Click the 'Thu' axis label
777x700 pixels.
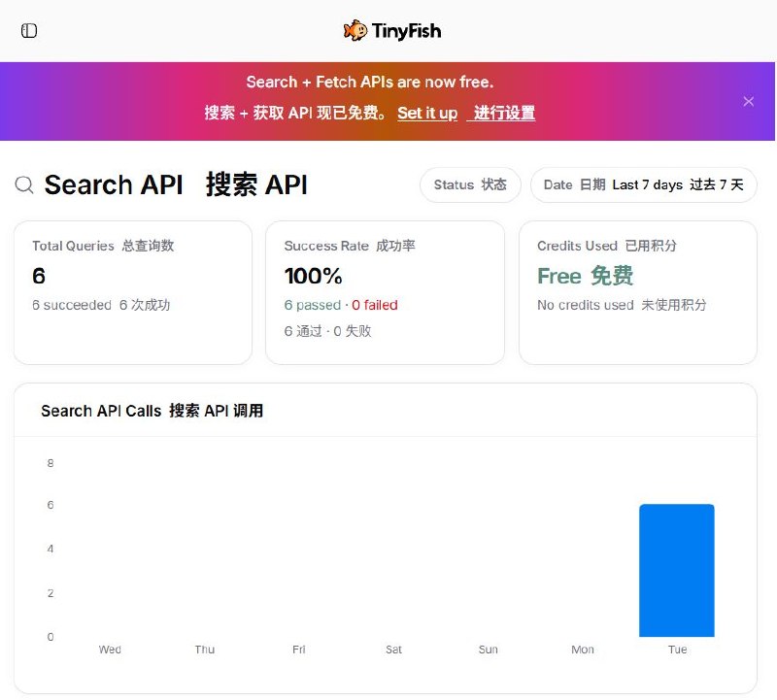point(205,650)
